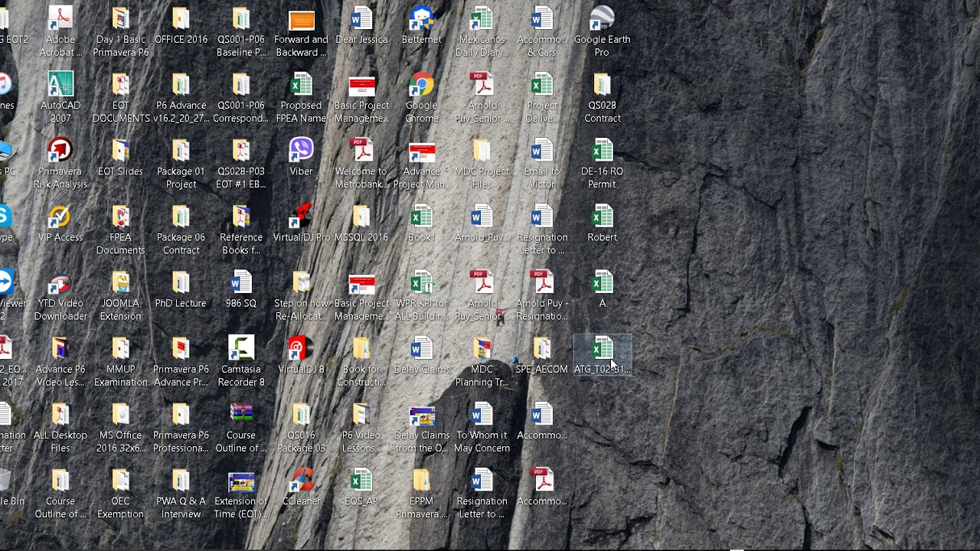The image size is (980, 551).
Task: Click the "Day 1 Basic Primavera P6" label
Action: pyautogui.click(x=120, y=46)
